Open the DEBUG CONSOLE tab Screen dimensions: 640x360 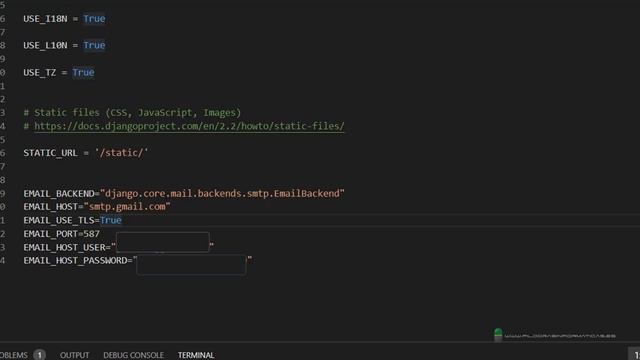pyautogui.click(x=133, y=355)
